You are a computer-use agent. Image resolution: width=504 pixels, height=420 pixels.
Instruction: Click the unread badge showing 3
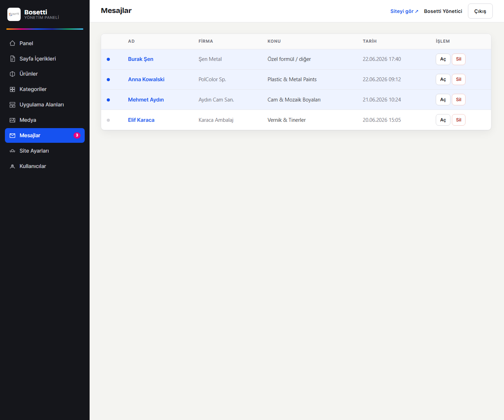77,135
